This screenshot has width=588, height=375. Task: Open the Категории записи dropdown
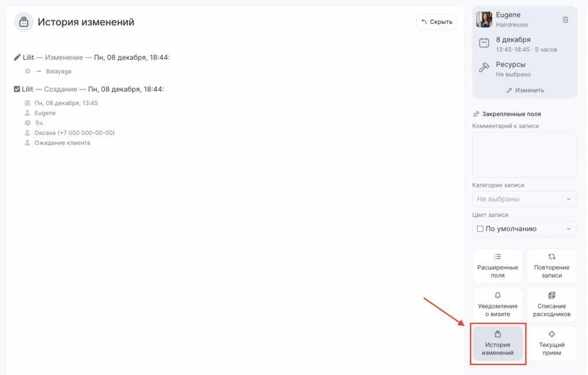pos(524,199)
